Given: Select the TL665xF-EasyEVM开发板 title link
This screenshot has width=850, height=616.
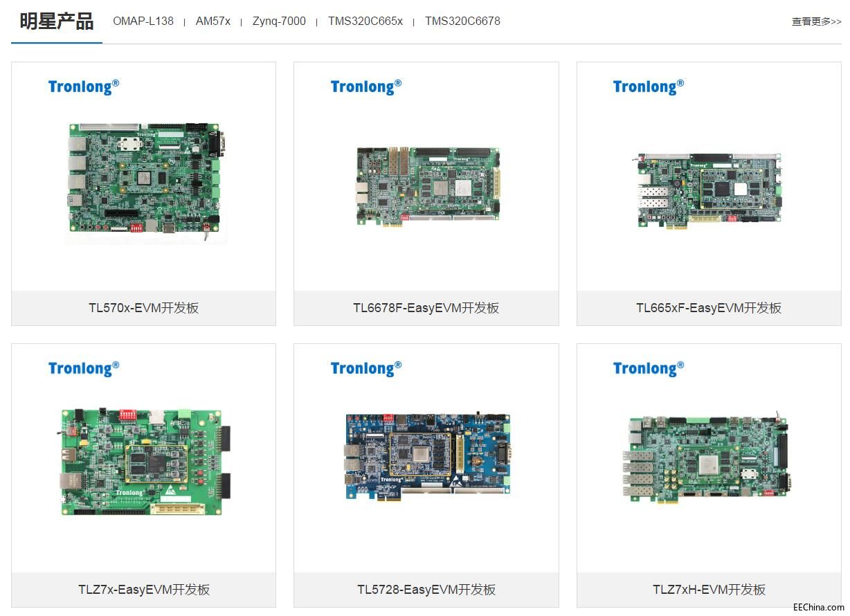Looking at the screenshot, I should coord(709,308).
